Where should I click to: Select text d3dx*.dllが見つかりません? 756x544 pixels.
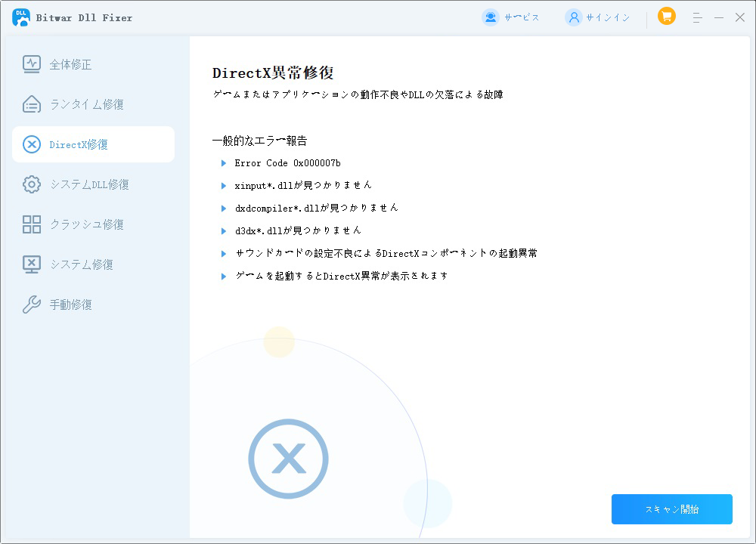[x=298, y=230]
